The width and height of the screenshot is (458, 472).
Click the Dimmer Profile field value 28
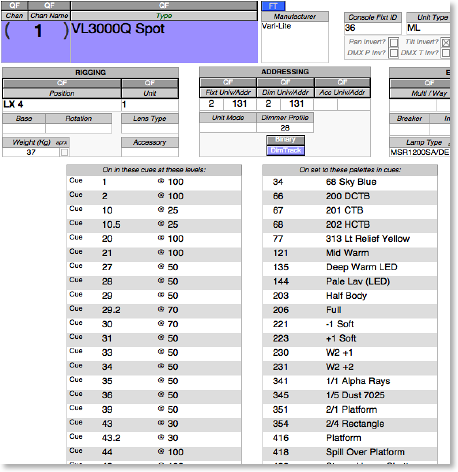click(285, 128)
